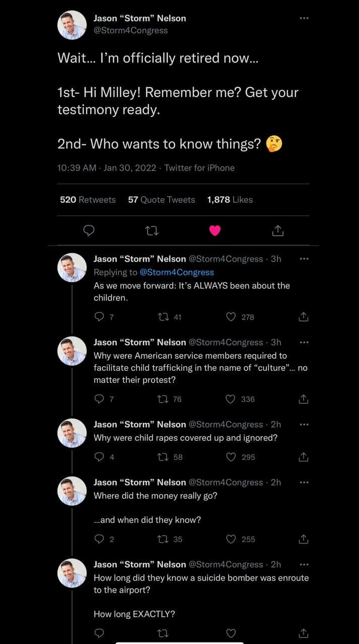
Task: View the 520 Retweets list
Action: [88, 200]
